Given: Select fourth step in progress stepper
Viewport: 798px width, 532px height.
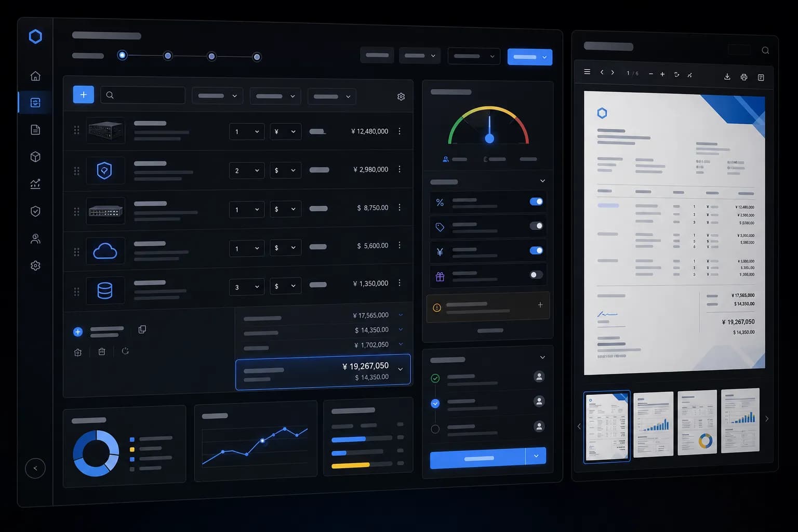Looking at the screenshot, I should pyautogui.click(x=257, y=57).
